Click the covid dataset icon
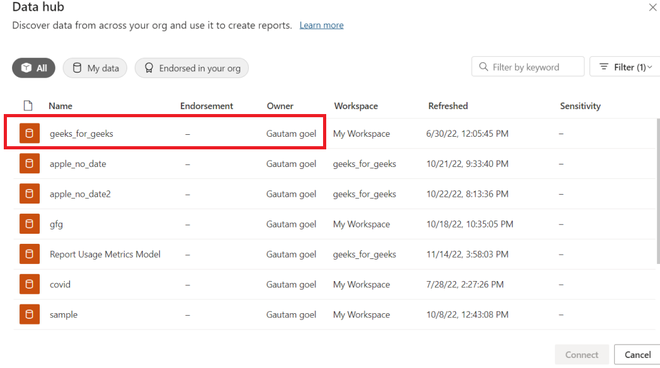 point(29,284)
